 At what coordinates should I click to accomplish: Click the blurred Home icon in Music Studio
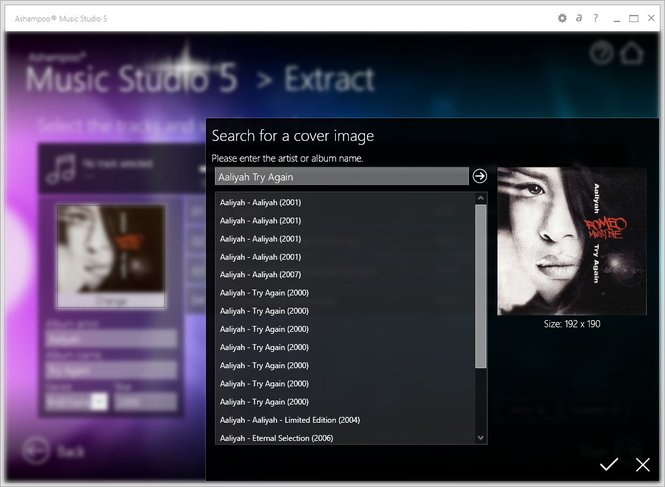[x=632, y=53]
